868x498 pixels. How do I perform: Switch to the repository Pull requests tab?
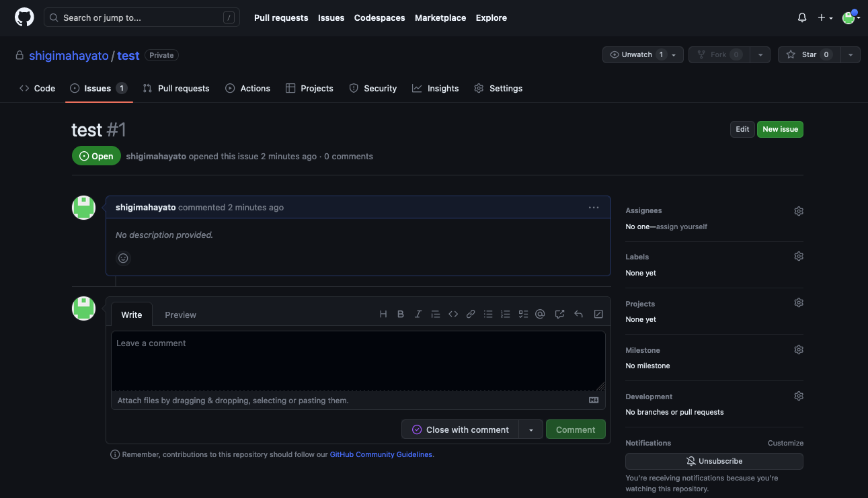pos(176,88)
